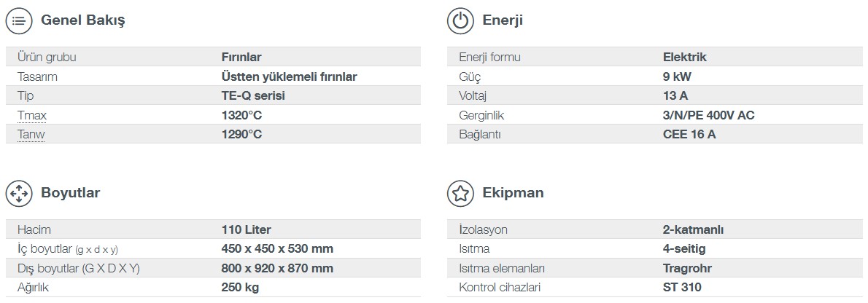This screenshot has height=303, width=868.
Task: Click the TE-Q serisi type value
Action: click(253, 95)
